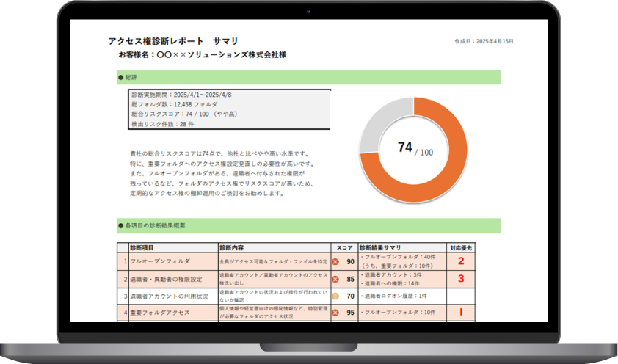This screenshot has width=618, height=364.
Task: Click the red error icon beside score 85
Action: click(x=336, y=279)
